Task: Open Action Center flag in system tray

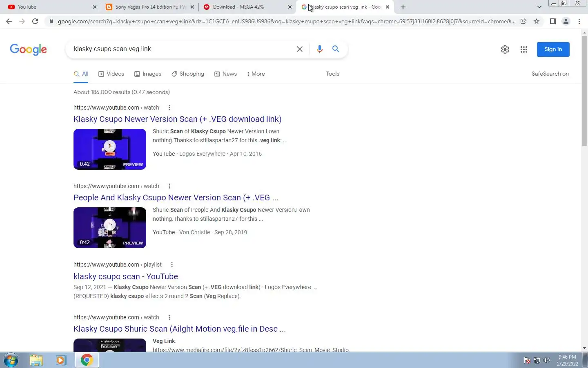Action: pyautogui.click(x=527, y=360)
